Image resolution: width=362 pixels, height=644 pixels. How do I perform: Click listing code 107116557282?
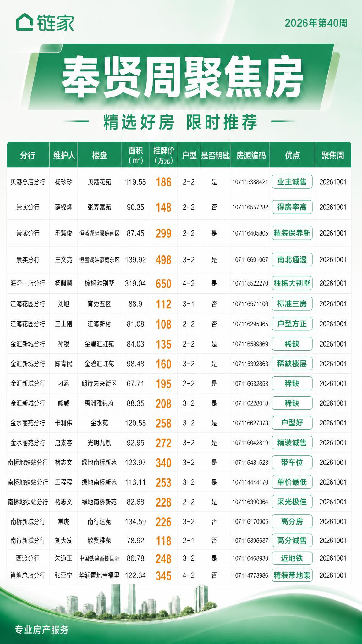[x=250, y=208]
